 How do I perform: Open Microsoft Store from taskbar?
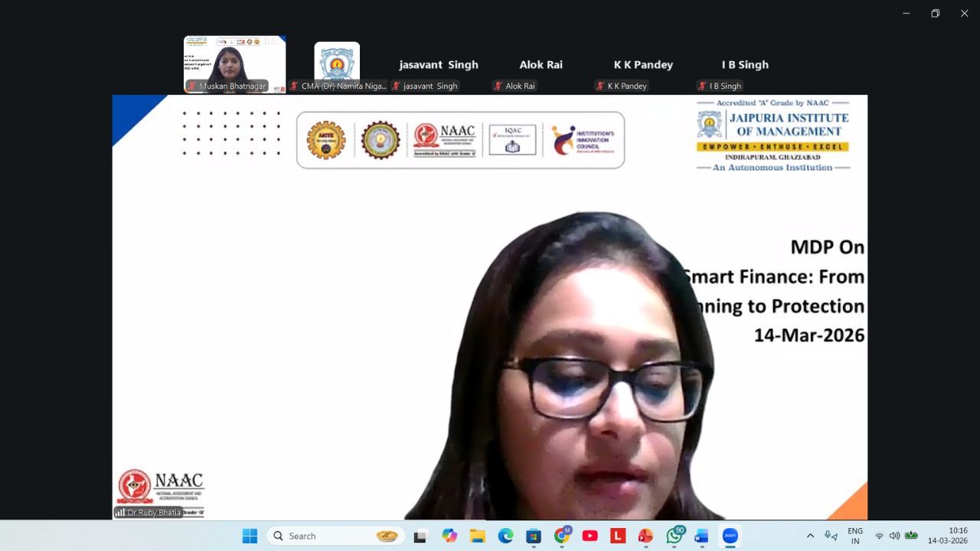tap(534, 536)
